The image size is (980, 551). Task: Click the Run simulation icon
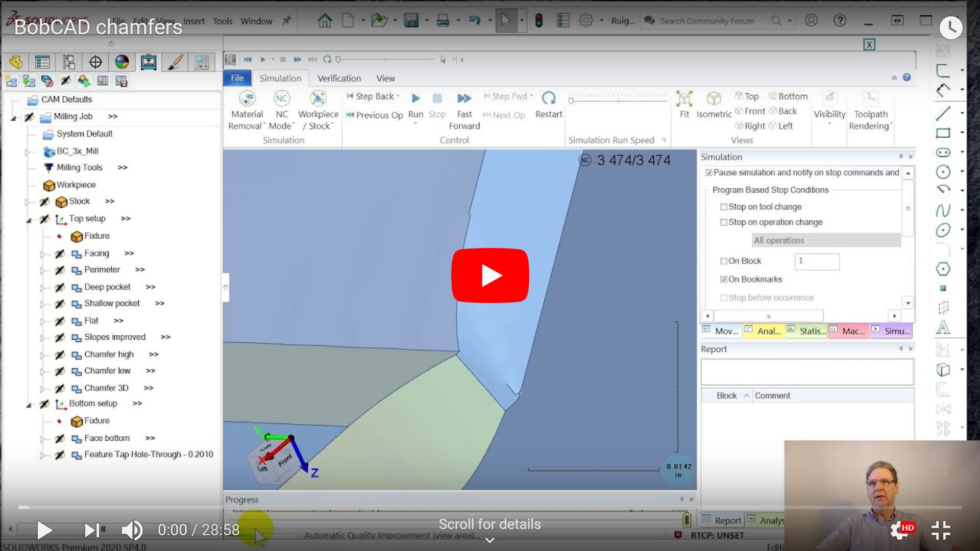[415, 98]
